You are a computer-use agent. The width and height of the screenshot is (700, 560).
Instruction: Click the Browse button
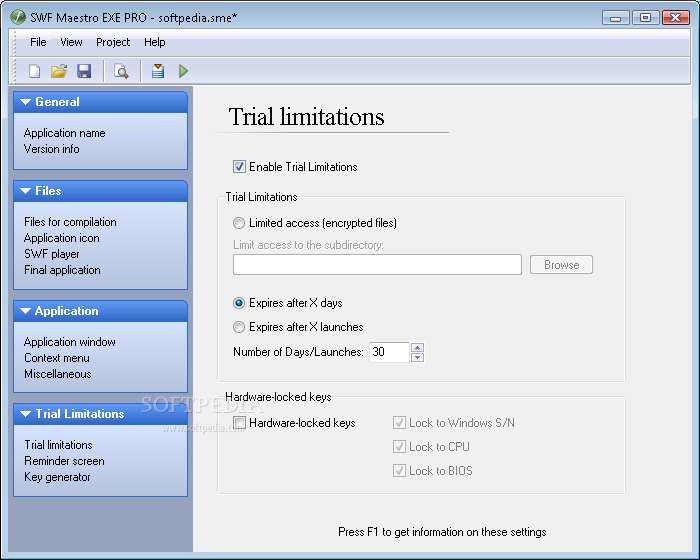tap(561, 265)
